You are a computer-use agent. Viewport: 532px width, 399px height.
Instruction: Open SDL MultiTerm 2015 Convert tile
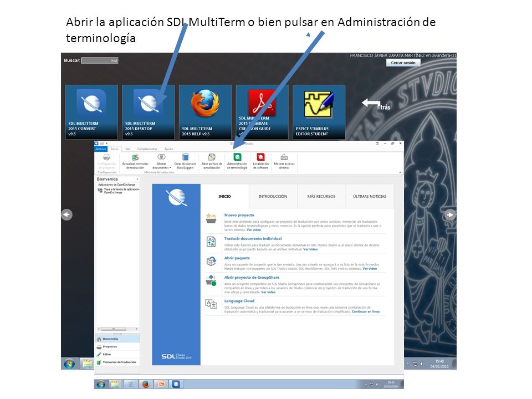point(91,112)
